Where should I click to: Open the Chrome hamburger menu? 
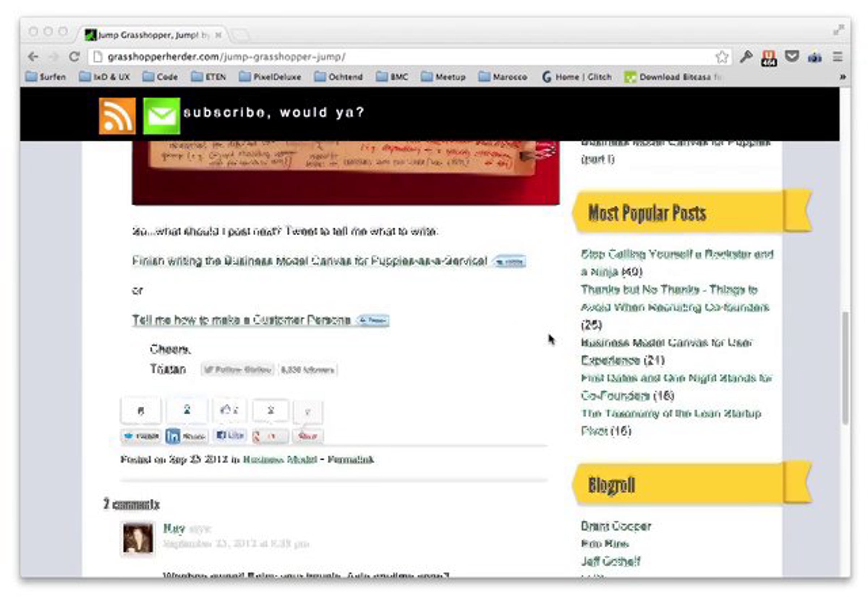tap(837, 57)
